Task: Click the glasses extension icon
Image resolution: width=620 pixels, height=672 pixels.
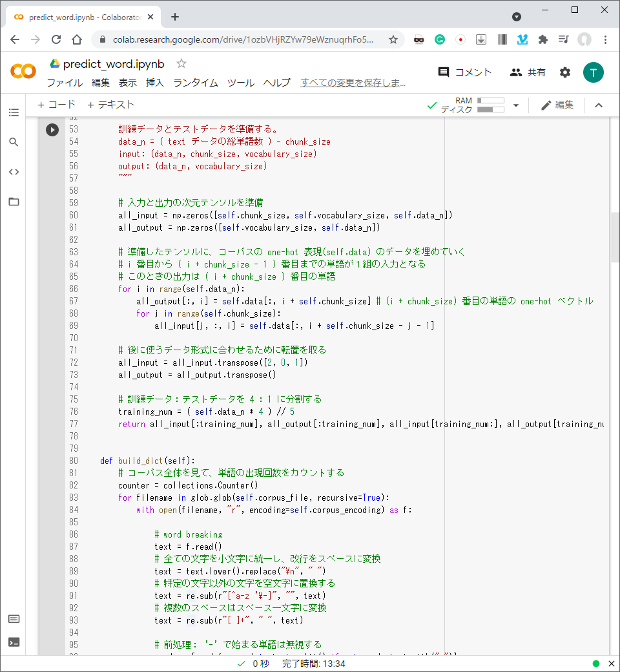Action: pos(418,40)
